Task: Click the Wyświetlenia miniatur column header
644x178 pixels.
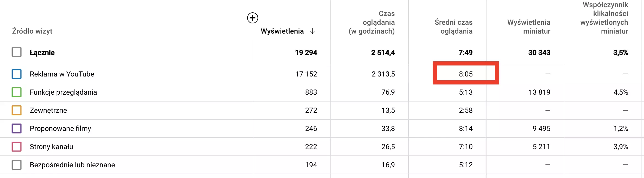Action: [x=529, y=27]
